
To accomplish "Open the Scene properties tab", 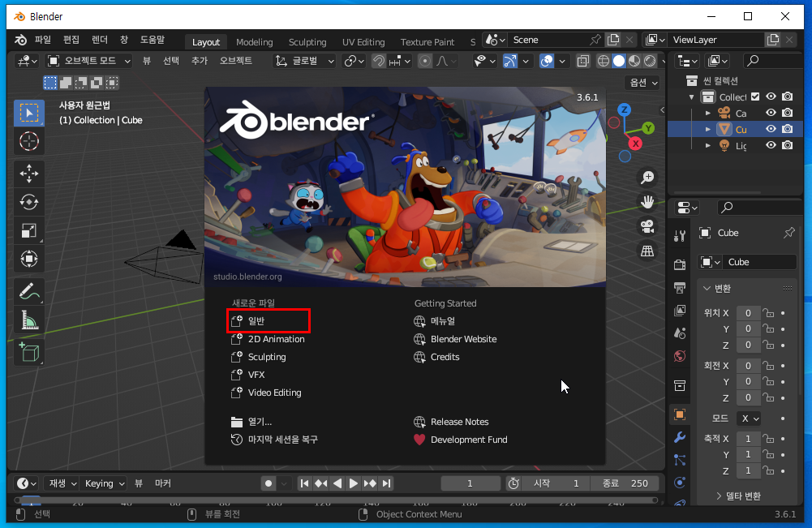I will (680, 333).
